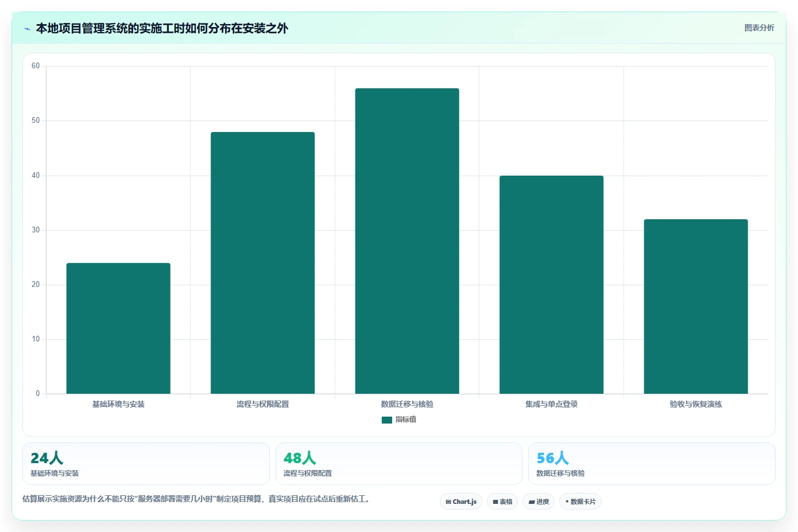Click the y-axis value 10
798x532 pixels.
point(36,339)
